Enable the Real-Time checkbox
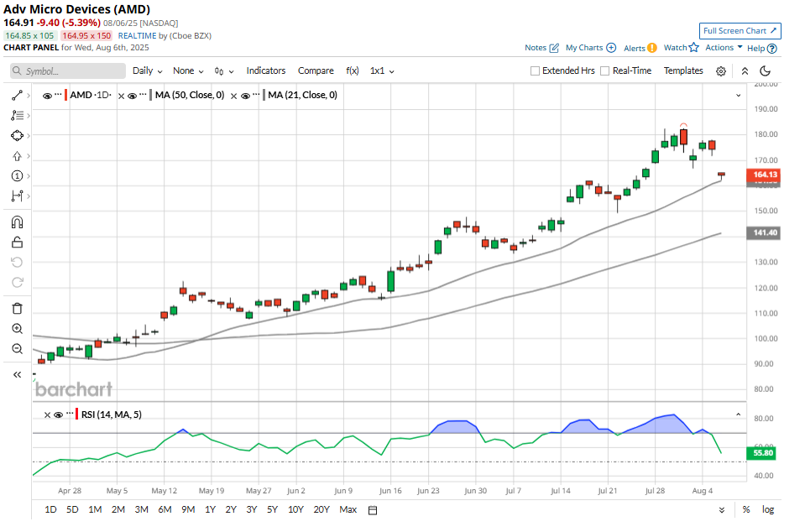This screenshot has width=805, height=532. pyautogui.click(x=604, y=70)
